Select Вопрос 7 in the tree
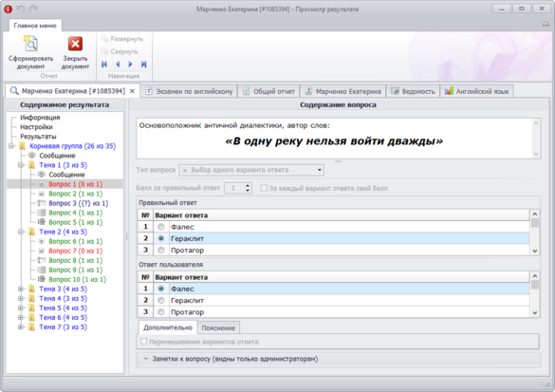The height and width of the screenshot is (392, 555). (75, 251)
